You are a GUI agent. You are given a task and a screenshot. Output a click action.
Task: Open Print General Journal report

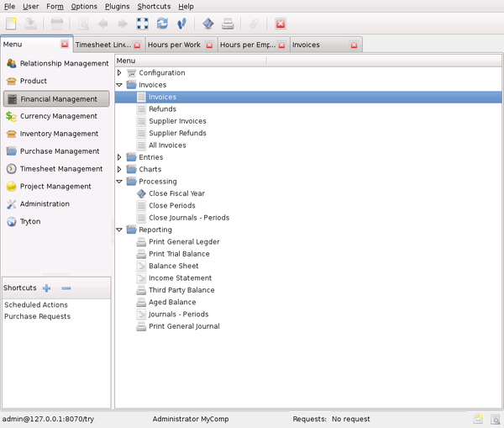click(184, 326)
